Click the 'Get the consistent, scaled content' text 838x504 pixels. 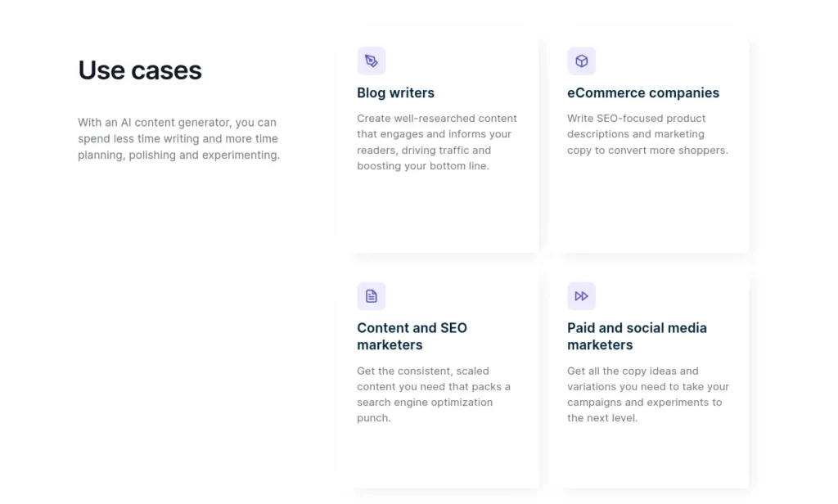coord(434,394)
